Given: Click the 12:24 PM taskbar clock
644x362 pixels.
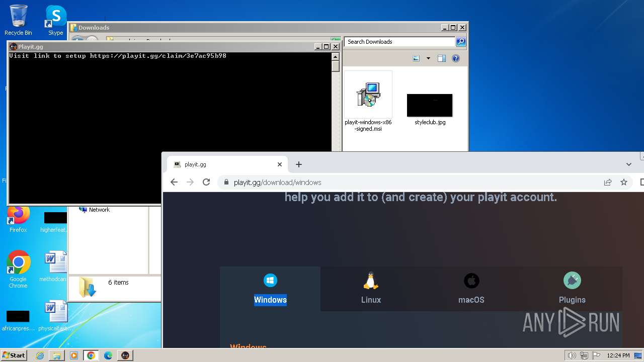Looking at the screenshot, I should 618,355.
